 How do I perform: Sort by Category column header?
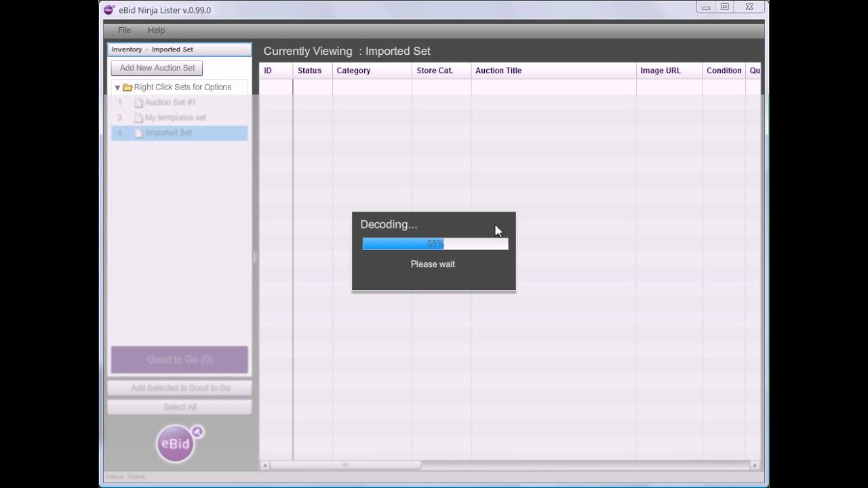click(372, 70)
